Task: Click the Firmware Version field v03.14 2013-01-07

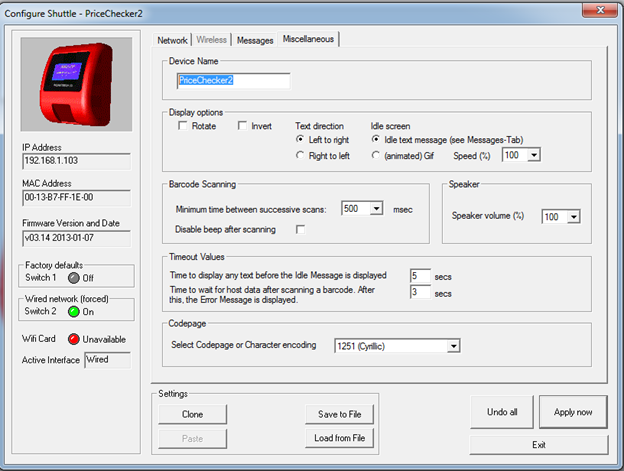Action: point(76,238)
